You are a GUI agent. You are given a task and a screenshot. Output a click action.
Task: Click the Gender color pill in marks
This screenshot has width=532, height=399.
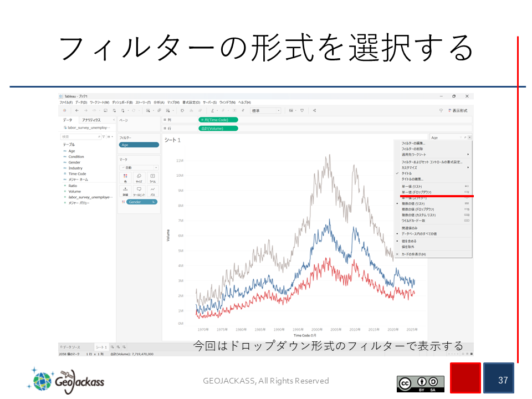point(141,202)
